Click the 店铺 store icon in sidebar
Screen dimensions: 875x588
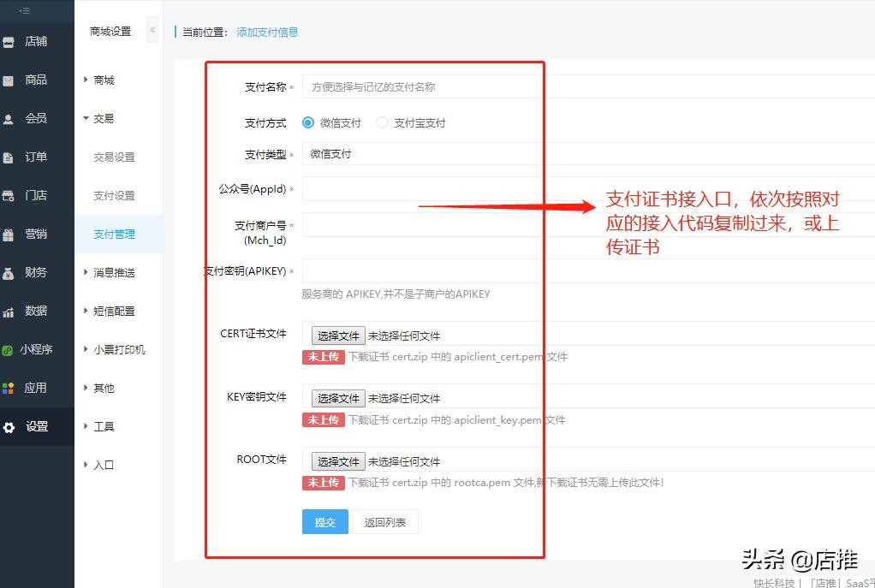click(x=9, y=41)
